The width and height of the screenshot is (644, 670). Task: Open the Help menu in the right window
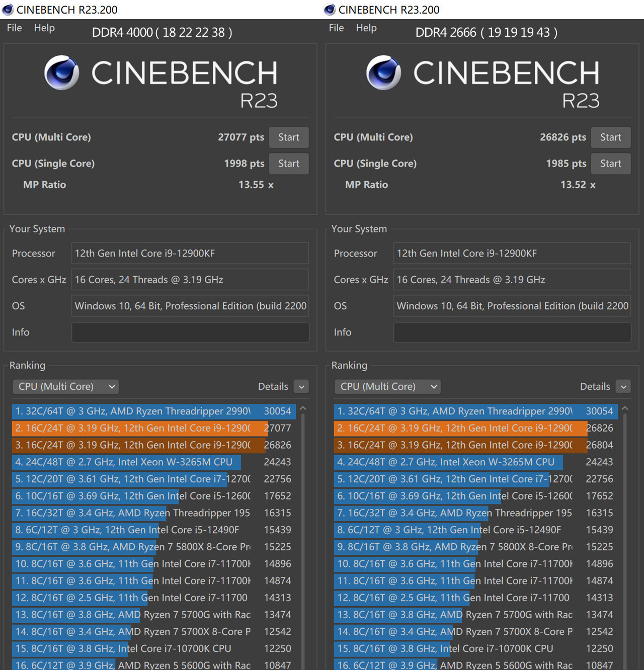[x=366, y=28]
